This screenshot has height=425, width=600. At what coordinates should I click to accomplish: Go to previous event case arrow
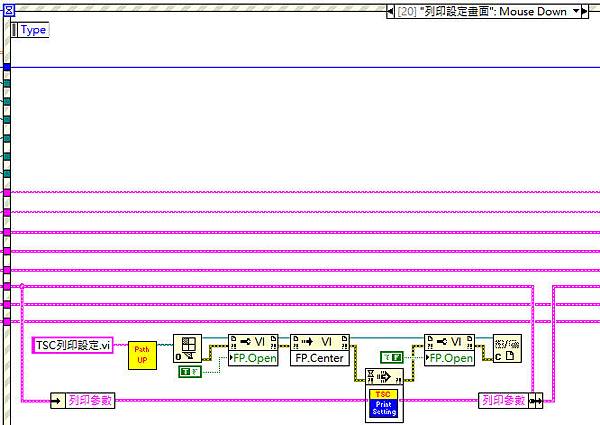click(x=390, y=11)
